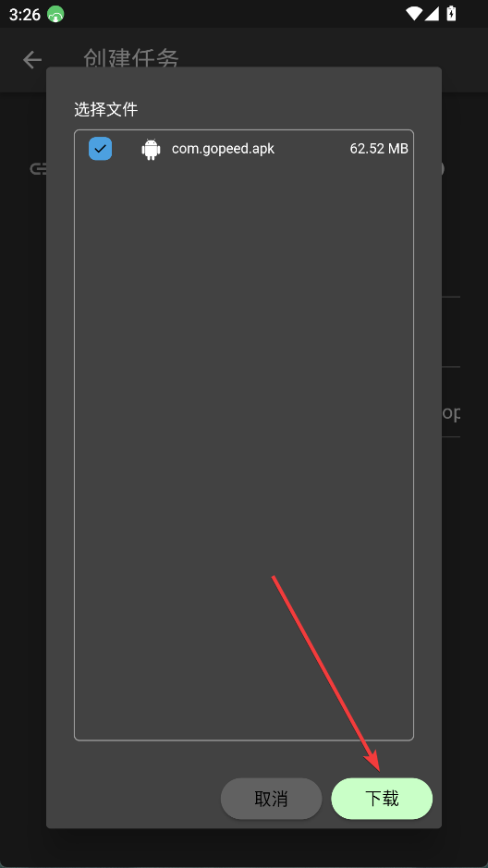The height and width of the screenshot is (868, 488).
Task: Cancel the dialog with the 取消 button
Action: 271,799
